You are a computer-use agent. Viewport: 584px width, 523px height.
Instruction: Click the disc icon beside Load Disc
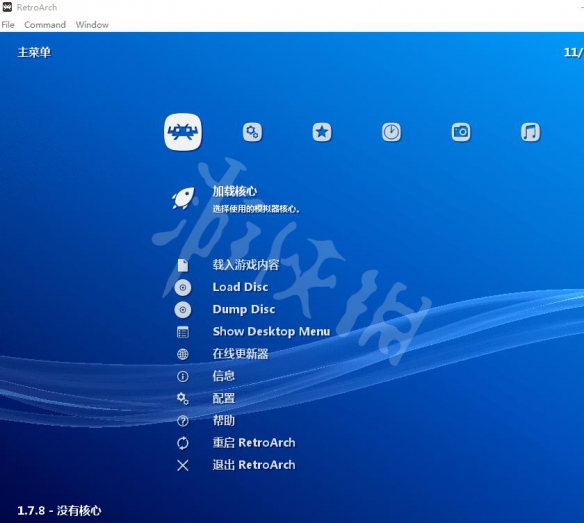(183, 288)
